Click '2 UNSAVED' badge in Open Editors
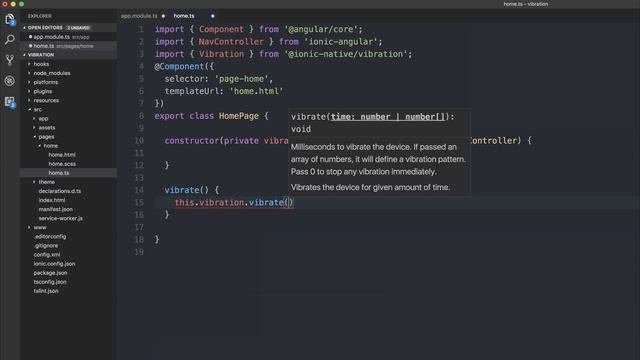The image size is (640, 360). point(78,28)
